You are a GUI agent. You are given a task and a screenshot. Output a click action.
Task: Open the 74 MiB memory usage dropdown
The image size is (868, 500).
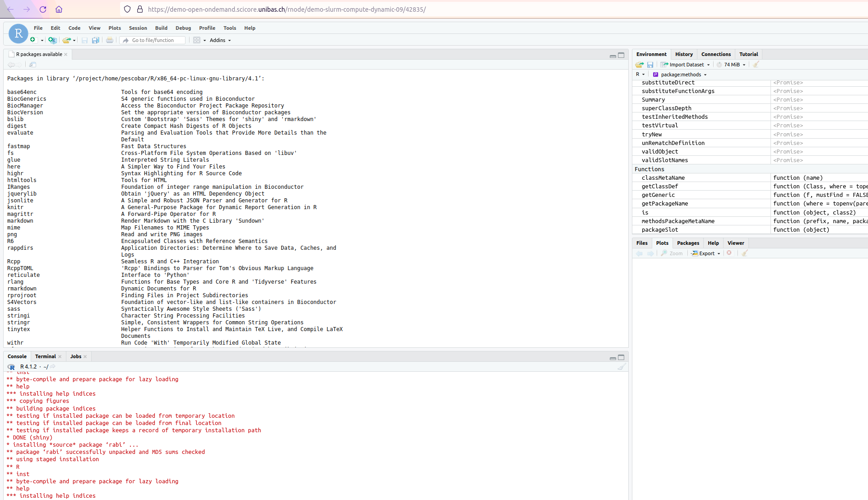[x=732, y=65]
